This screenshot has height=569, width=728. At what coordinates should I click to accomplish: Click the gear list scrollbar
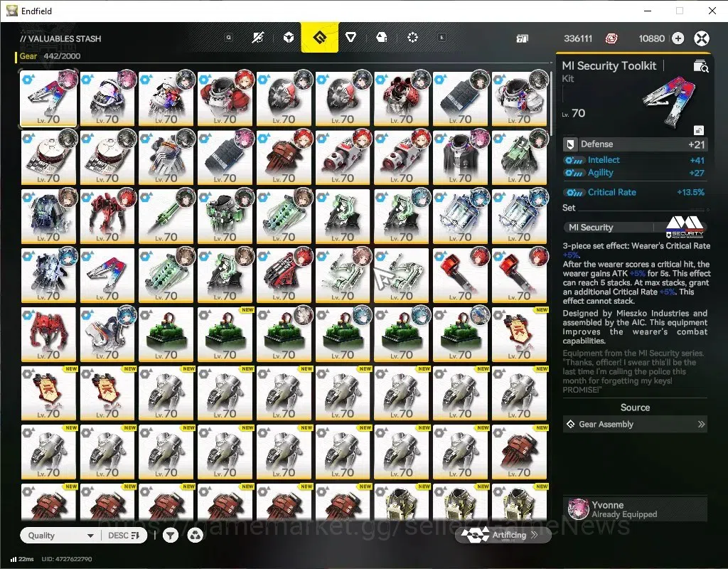(551, 103)
